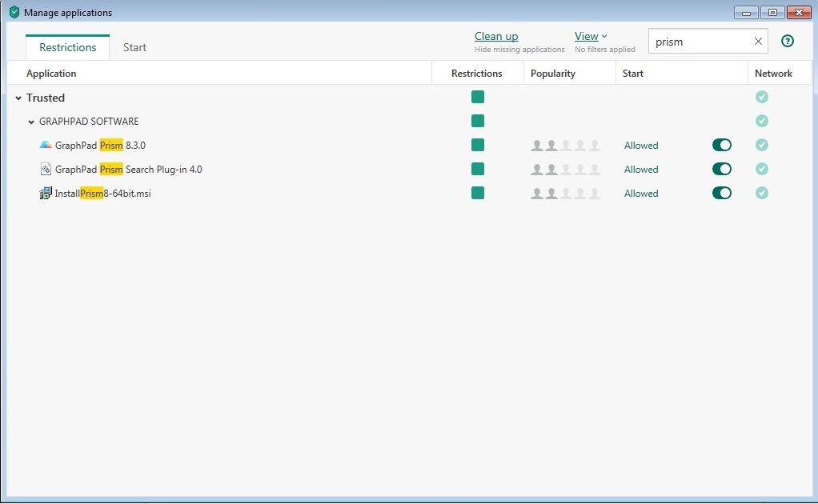
Task: Select the GraphPad Prism 8.3.0 entry
Action: (x=100, y=146)
